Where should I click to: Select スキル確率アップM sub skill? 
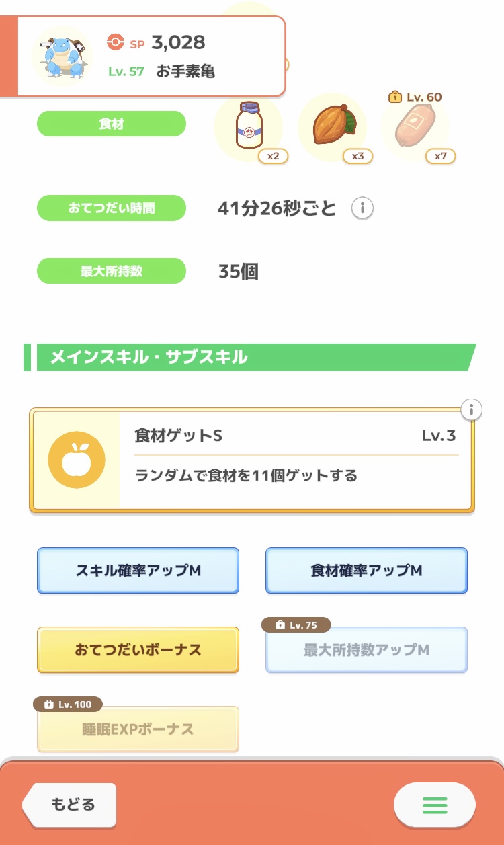point(138,571)
